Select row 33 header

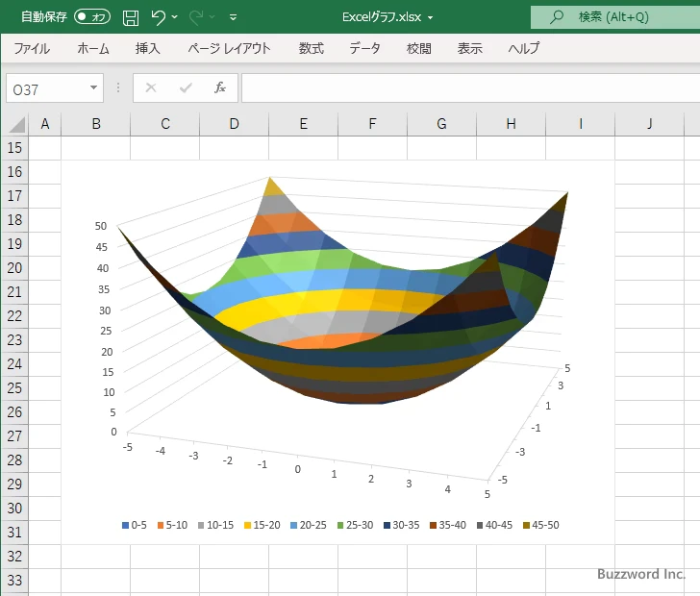[x=14, y=581]
